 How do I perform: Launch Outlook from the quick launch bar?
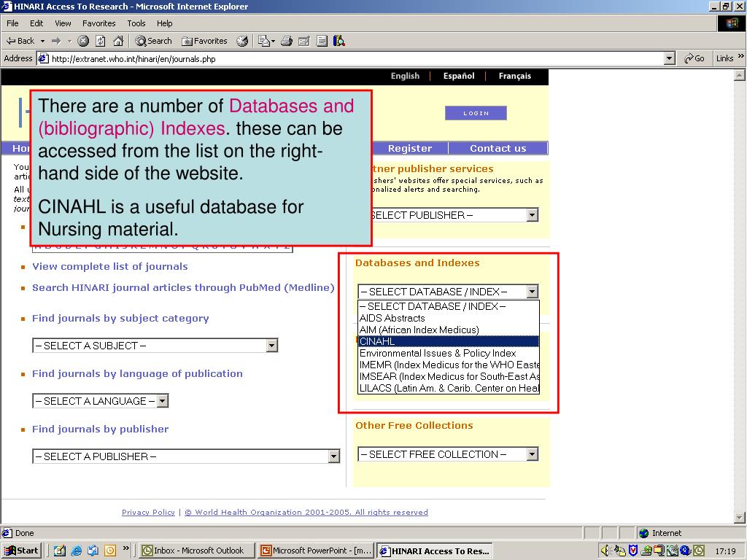click(x=110, y=551)
